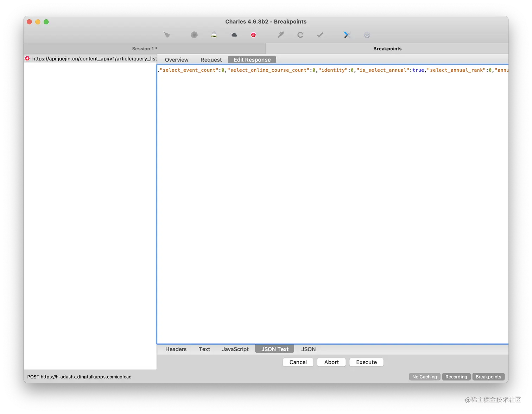Open the Tools wrench icon
The image size is (532, 414).
point(347,35)
